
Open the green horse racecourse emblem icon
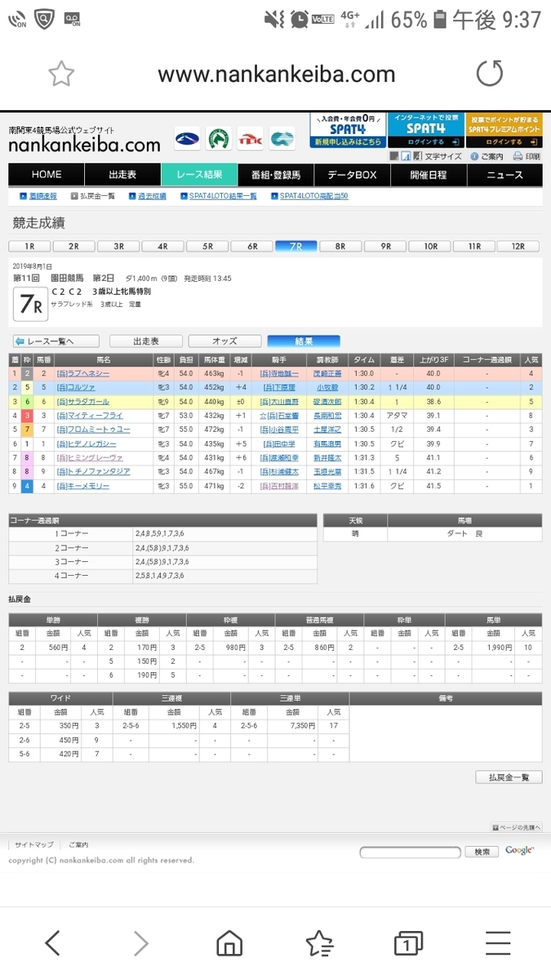[x=219, y=139]
